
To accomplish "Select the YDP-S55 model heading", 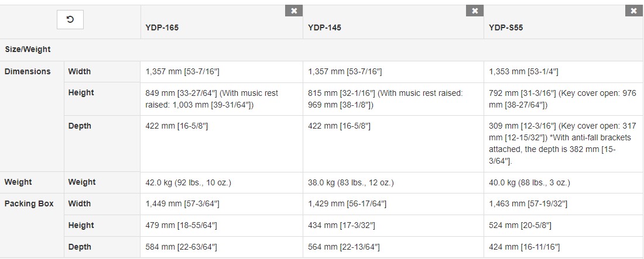I will pyautogui.click(x=506, y=28).
